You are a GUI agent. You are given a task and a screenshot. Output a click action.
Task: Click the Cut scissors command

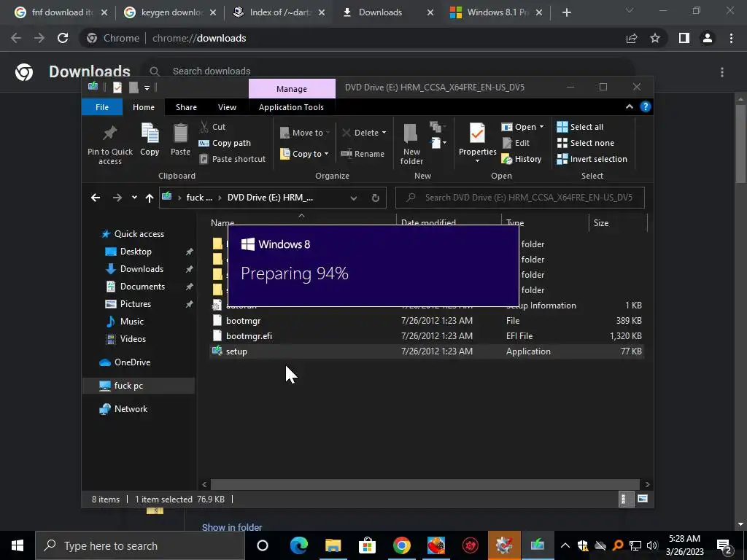212,127
